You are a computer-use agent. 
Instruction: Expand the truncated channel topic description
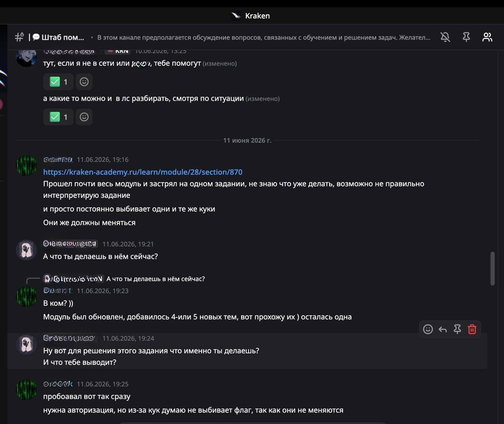click(x=263, y=37)
